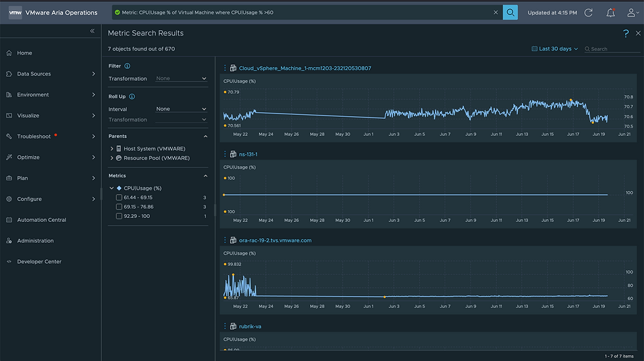Expand the Host System (VMWARE) parent
Screen dimensions: 644x361
click(x=112, y=149)
